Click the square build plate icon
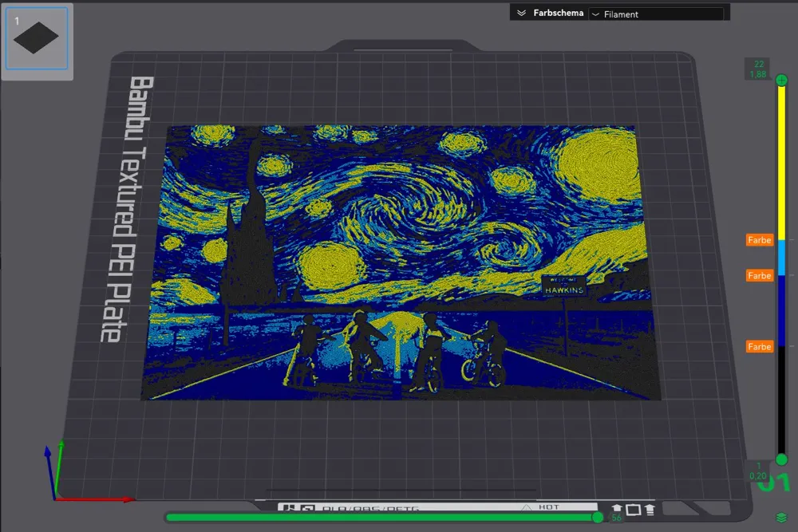This screenshot has height=532, width=798. point(634,508)
